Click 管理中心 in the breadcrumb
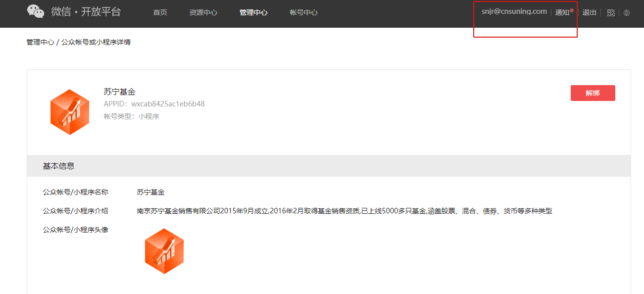 pyautogui.click(x=40, y=43)
